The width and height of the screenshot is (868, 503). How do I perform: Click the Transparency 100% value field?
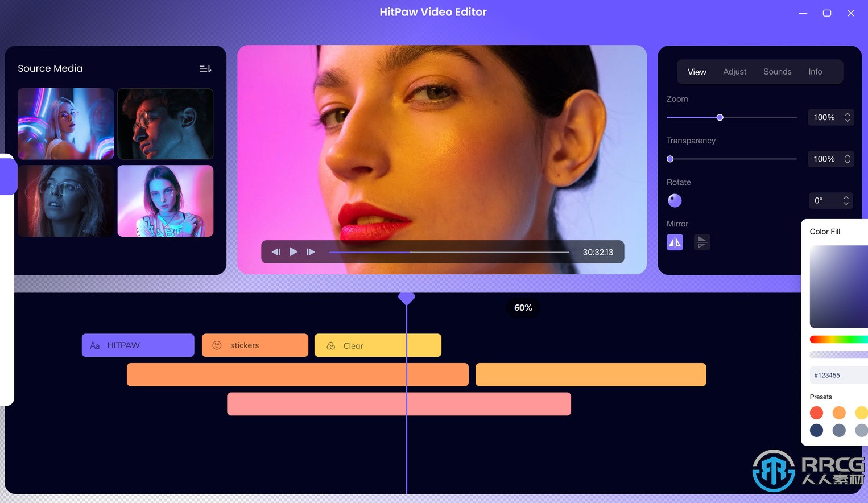click(x=830, y=159)
